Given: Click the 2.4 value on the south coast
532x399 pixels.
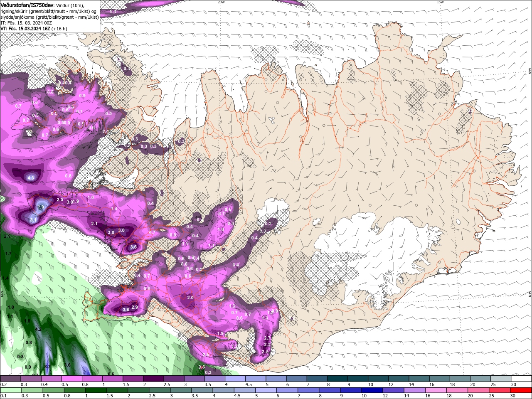Looking at the screenshot, I should point(265,352).
